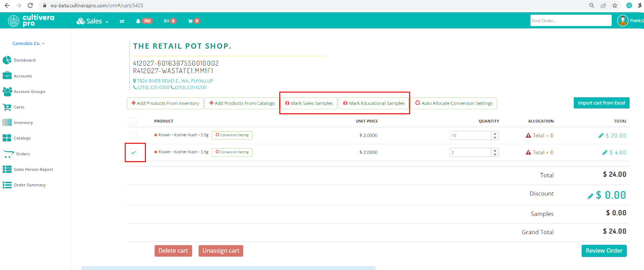
Task: Click the Grand Total value $ 24.00
Action: [x=615, y=231]
